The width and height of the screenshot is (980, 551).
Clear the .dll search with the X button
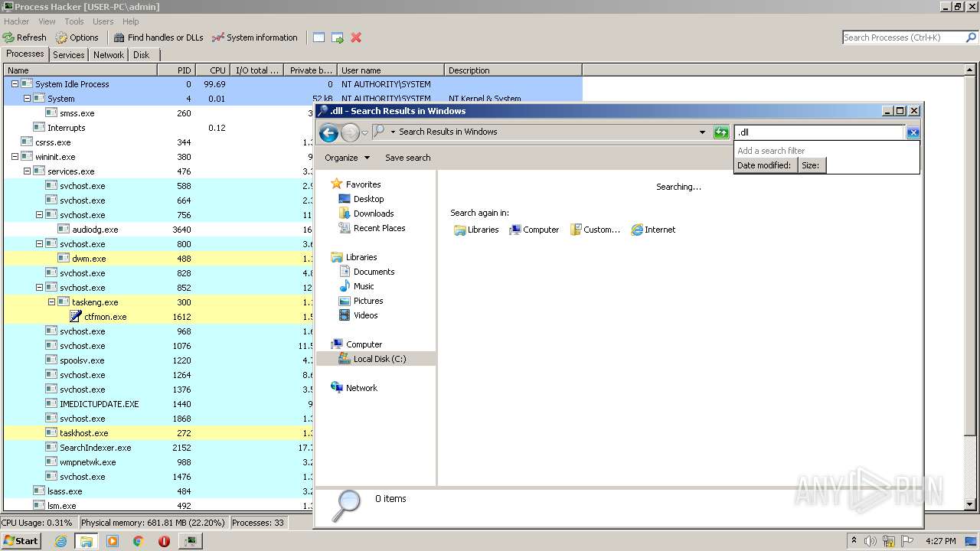913,132
